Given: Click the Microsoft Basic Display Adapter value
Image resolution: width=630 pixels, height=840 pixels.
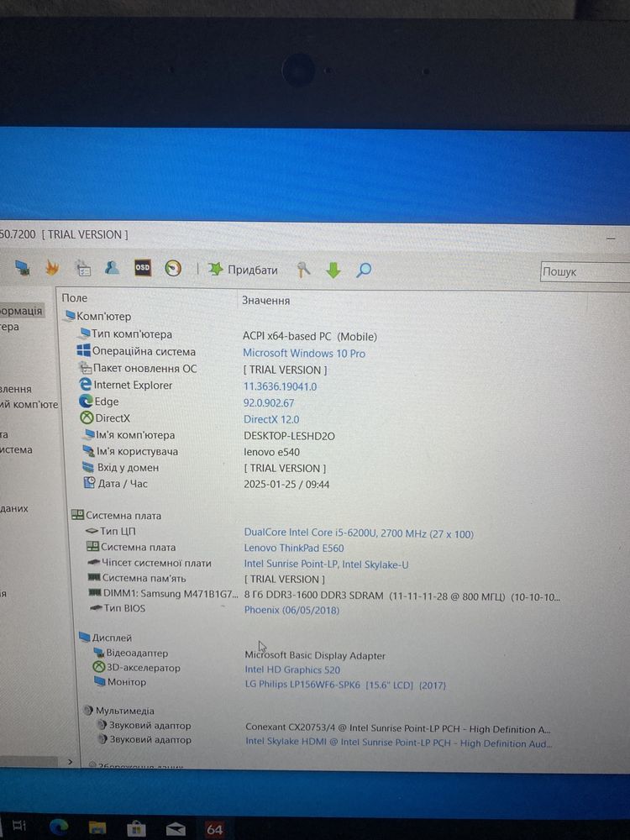Looking at the screenshot, I should coord(315,656).
